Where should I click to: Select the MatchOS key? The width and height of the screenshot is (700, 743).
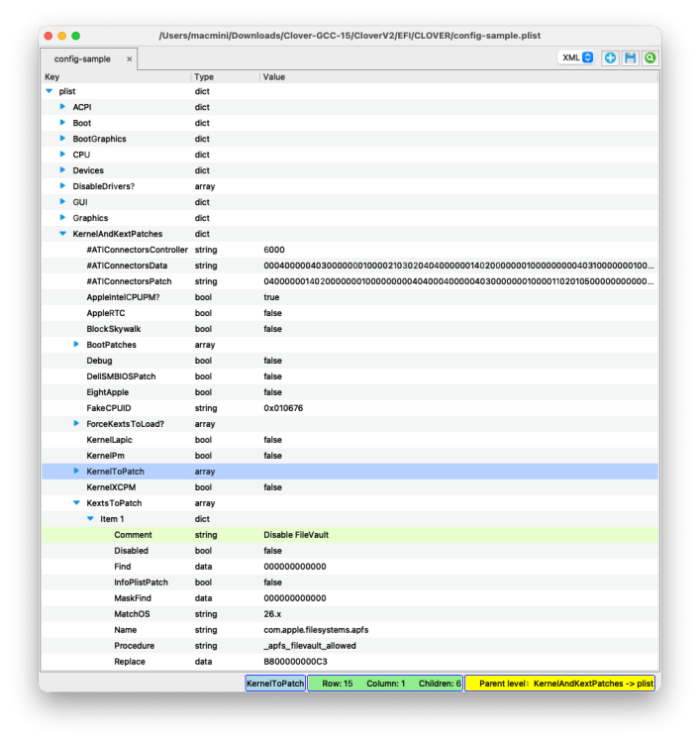[x=132, y=614]
